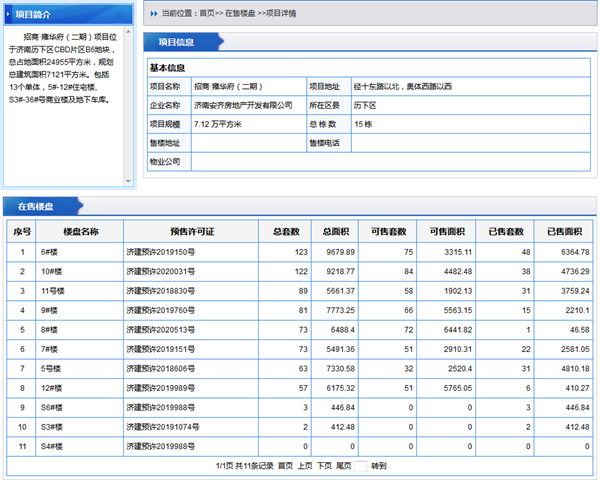Focus the page number input box

(360, 466)
